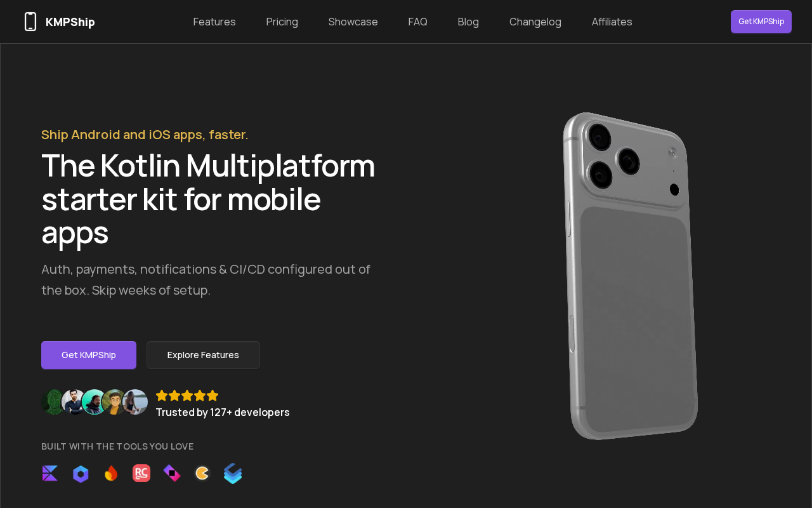
Task: Visit the Blog nav link
Action: click(x=468, y=22)
